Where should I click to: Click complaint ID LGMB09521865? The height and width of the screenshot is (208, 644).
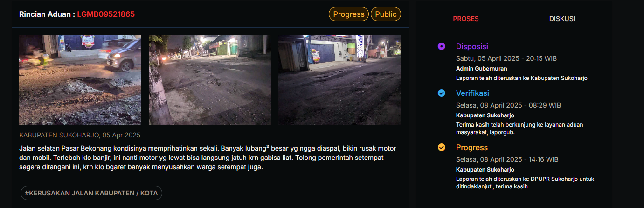coord(106,14)
